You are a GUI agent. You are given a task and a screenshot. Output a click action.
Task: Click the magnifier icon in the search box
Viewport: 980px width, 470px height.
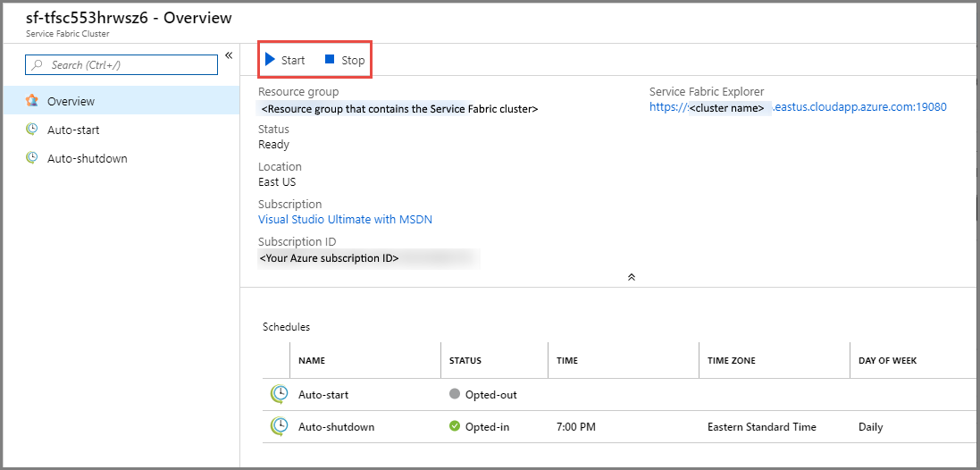coord(38,65)
